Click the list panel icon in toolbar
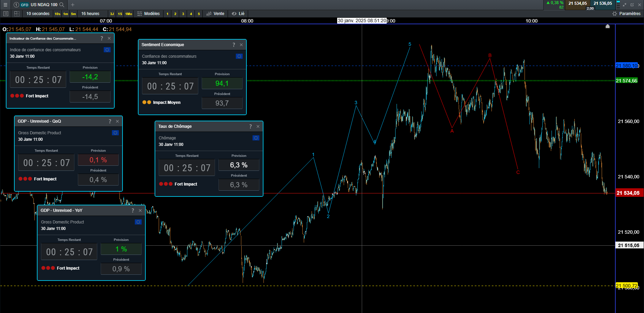 5,14
